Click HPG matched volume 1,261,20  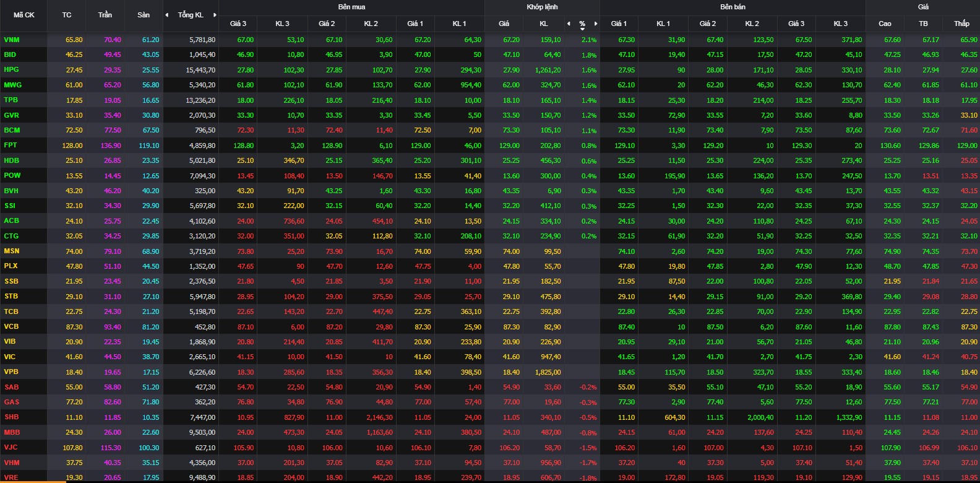(x=548, y=70)
